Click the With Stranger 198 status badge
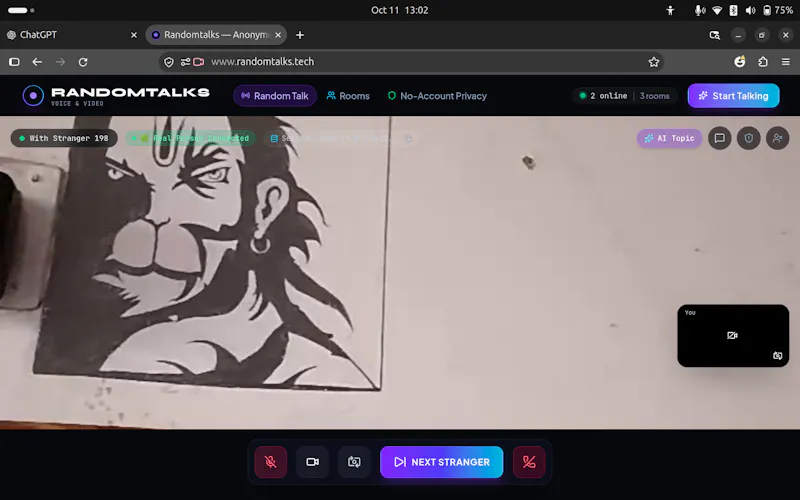 point(64,138)
